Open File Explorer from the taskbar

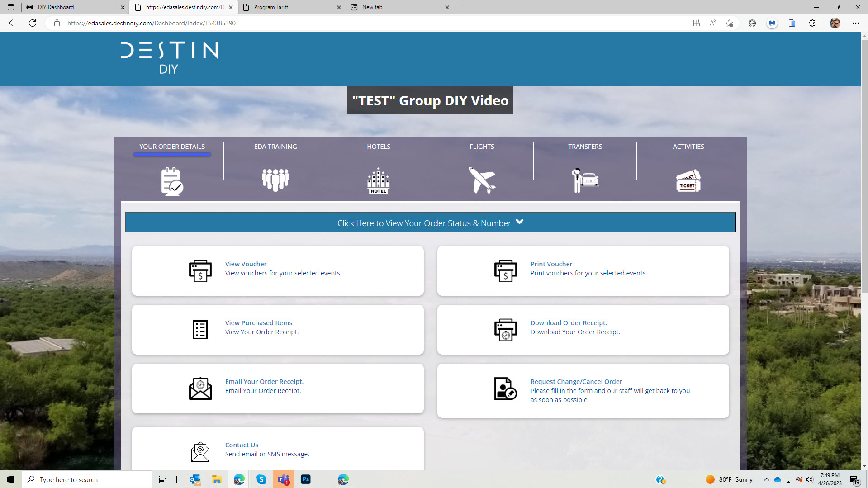point(217,479)
